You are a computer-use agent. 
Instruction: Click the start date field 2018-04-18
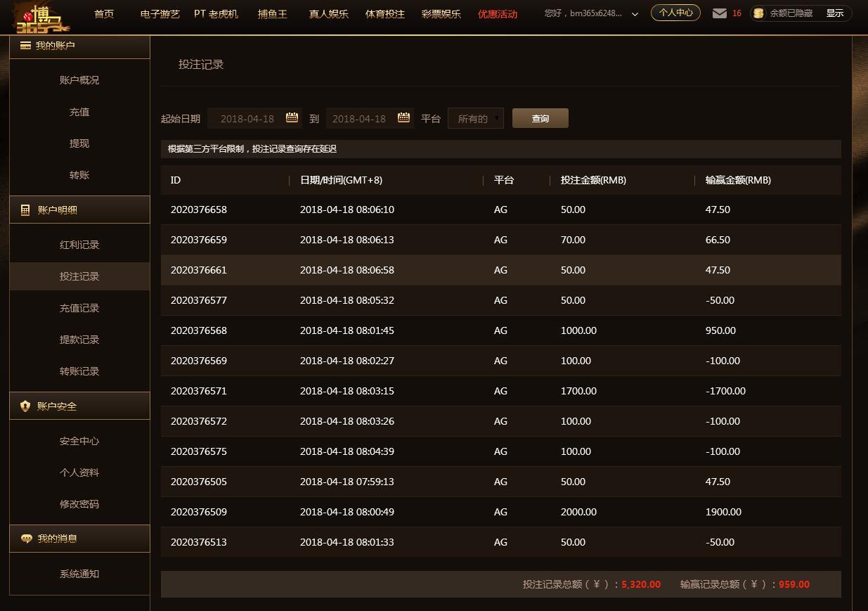(x=255, y=119)
